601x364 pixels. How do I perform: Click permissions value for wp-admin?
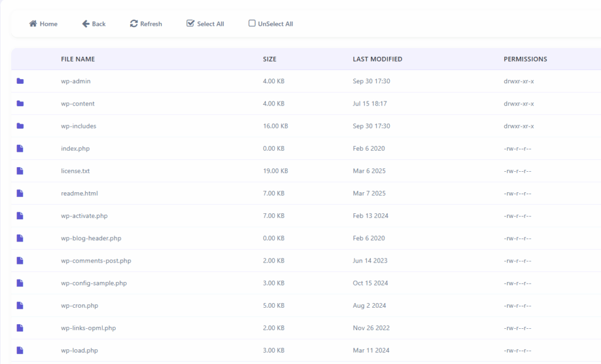pos(518,81)
